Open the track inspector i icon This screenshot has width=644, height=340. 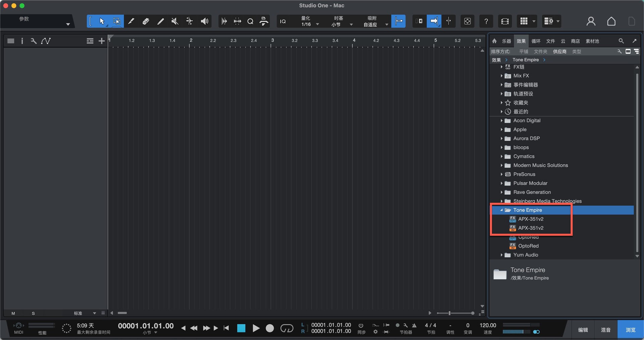pyautogui.click(x=22, y=41)
